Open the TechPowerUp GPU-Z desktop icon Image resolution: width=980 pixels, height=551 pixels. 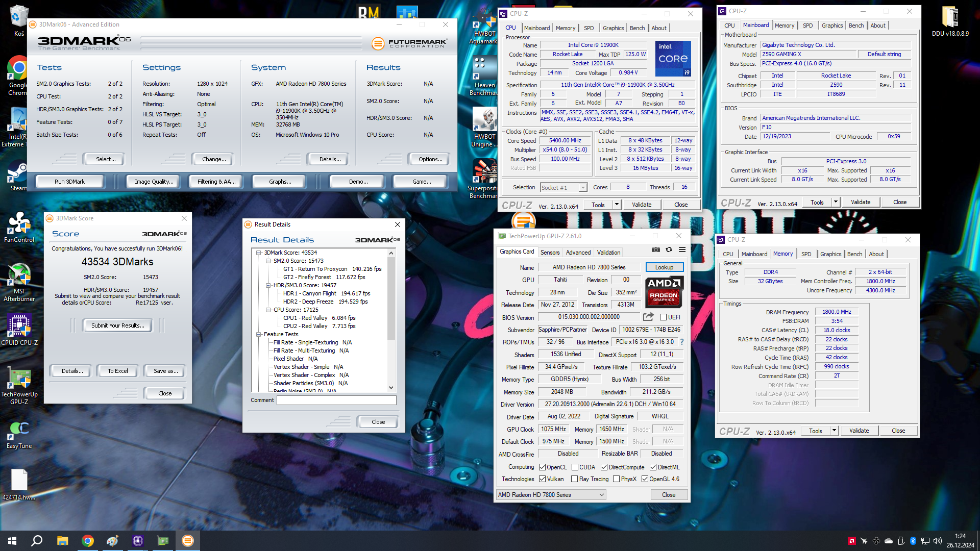tap(19, 385)
